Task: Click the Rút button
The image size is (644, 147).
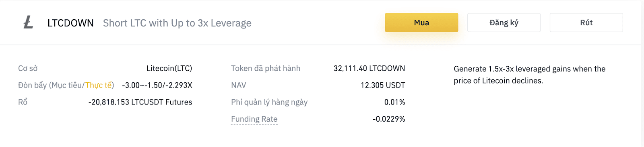Action: (586, 22)
